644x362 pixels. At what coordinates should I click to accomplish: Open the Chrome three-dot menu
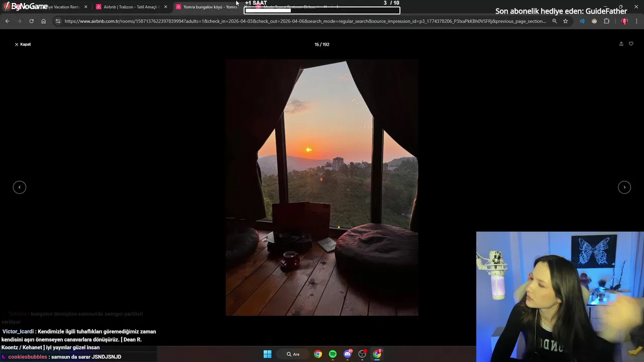point(636,21)
